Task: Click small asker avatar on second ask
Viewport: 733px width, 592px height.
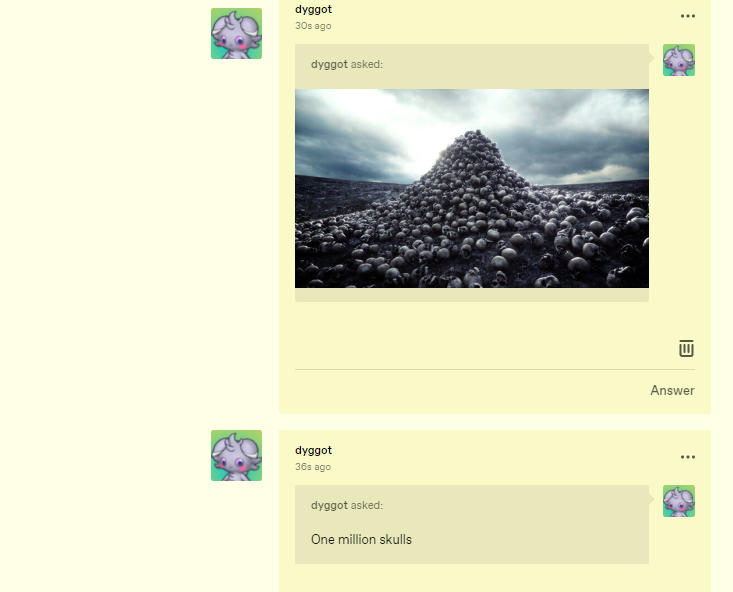Action: pos(679,501)
